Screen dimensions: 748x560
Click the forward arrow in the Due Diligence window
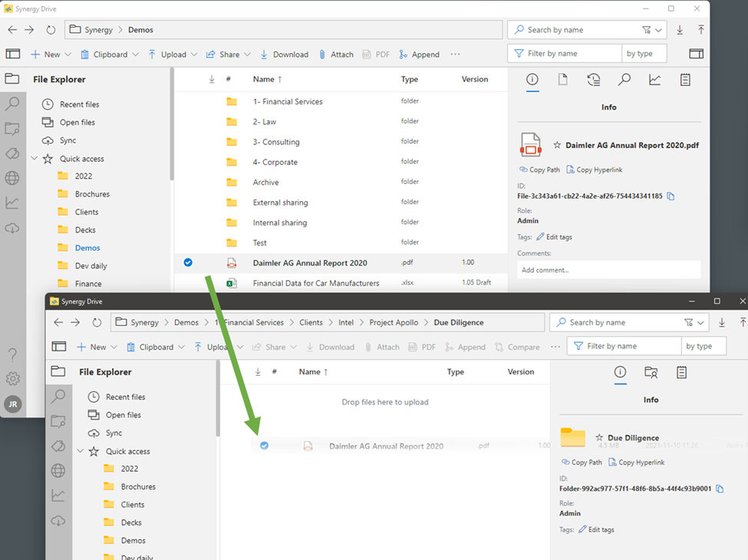pos(75,322)
